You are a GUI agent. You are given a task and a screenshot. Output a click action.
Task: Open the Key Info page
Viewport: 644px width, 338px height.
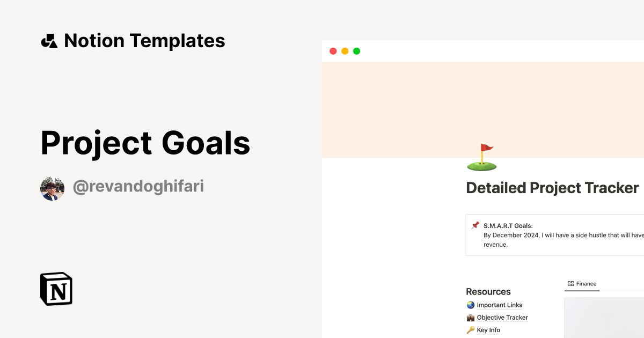pyautogui.click(x=489, y=330)
